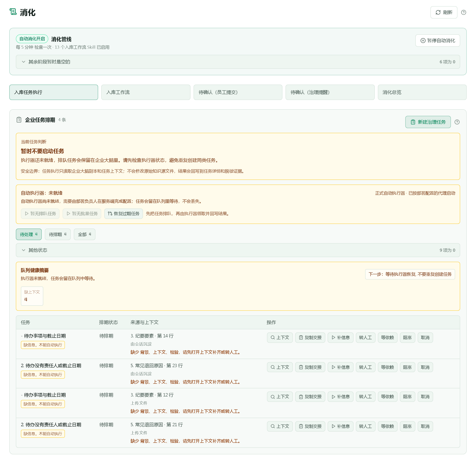Click the 刷新 refresh button

tap(444, 12)
